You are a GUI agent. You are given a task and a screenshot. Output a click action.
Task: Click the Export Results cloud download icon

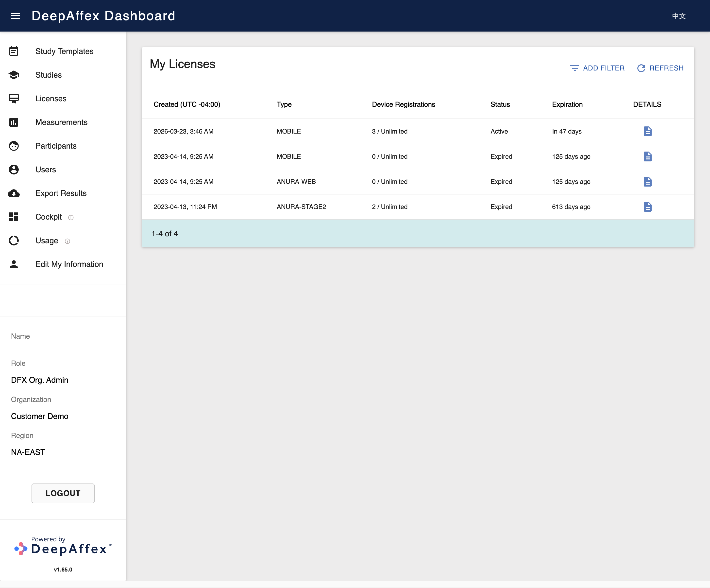[14, 193]
